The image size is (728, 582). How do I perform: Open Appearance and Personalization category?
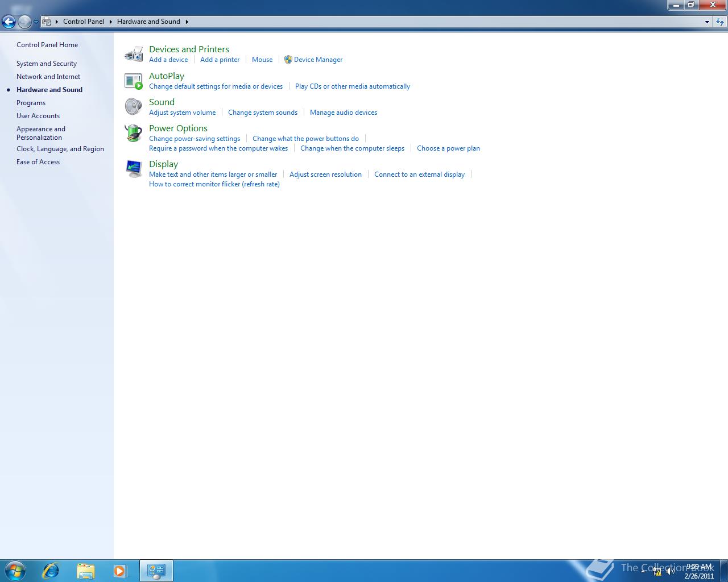(41, 133)
